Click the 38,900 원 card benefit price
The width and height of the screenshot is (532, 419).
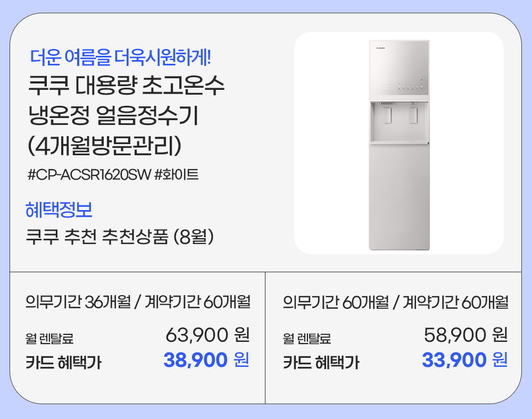click(206, 361)
